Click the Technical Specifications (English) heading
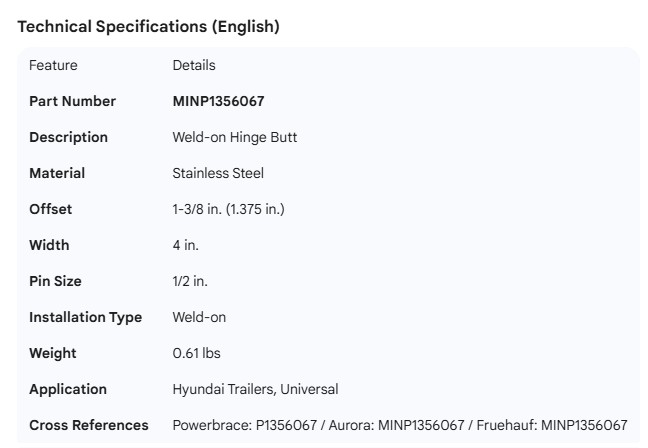Screen dimensions: 648x448 click(148, 27)
